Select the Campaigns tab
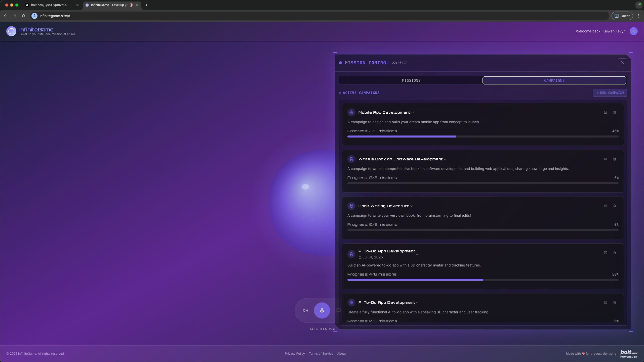644x362 pixels. (554, 80)
